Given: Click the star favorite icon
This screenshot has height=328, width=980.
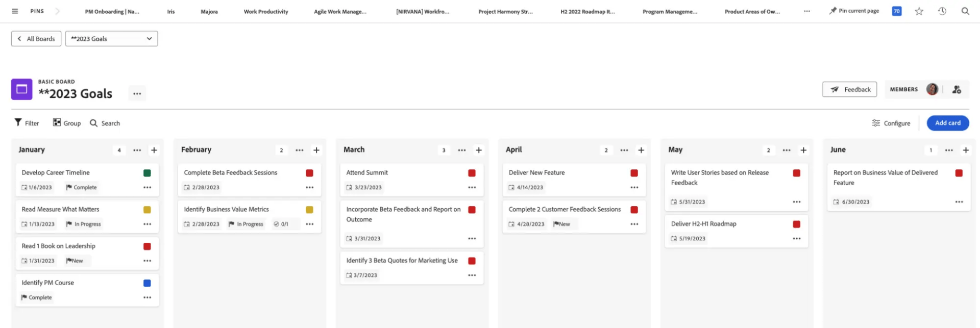Looking at the screenshot, I should tap(919, 11).
